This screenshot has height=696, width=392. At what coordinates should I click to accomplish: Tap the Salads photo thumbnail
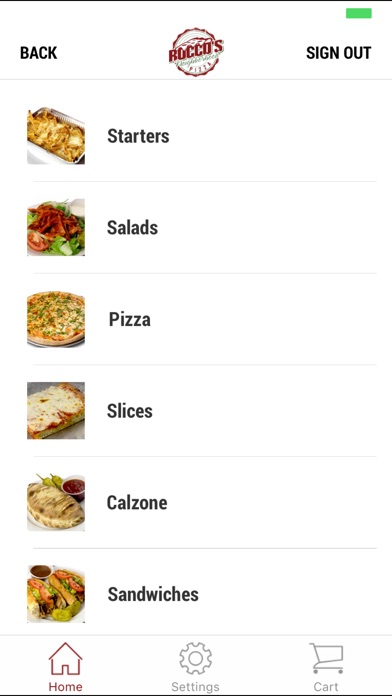point(56,227)
